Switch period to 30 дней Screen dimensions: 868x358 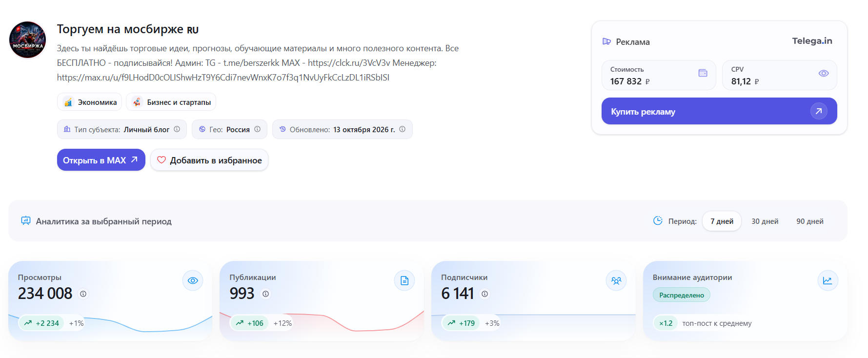(765, 221)
